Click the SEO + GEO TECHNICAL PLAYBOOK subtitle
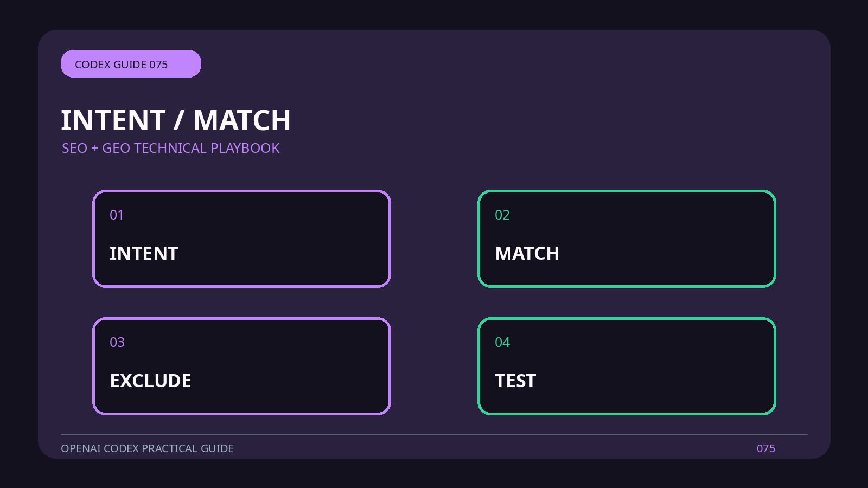 coord(170,148)
